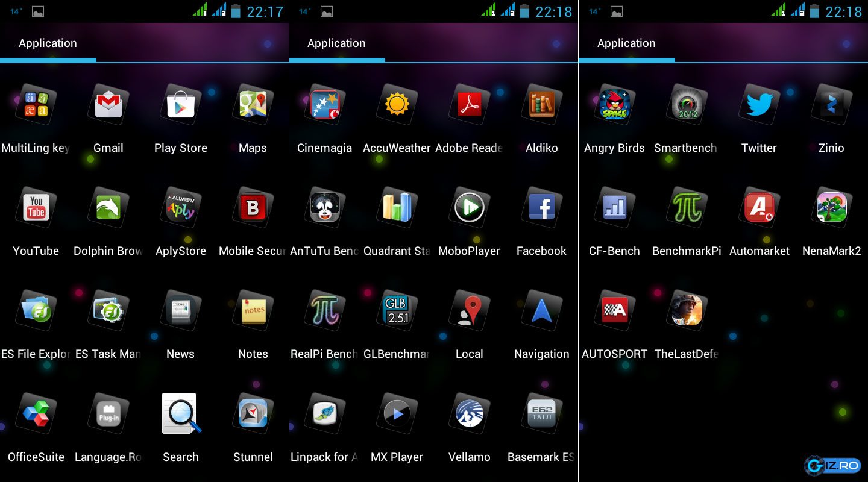The width and height of the screenshot is (868, 482).
Task: Open ES File Explorer
Action: (x=36, y=310)
